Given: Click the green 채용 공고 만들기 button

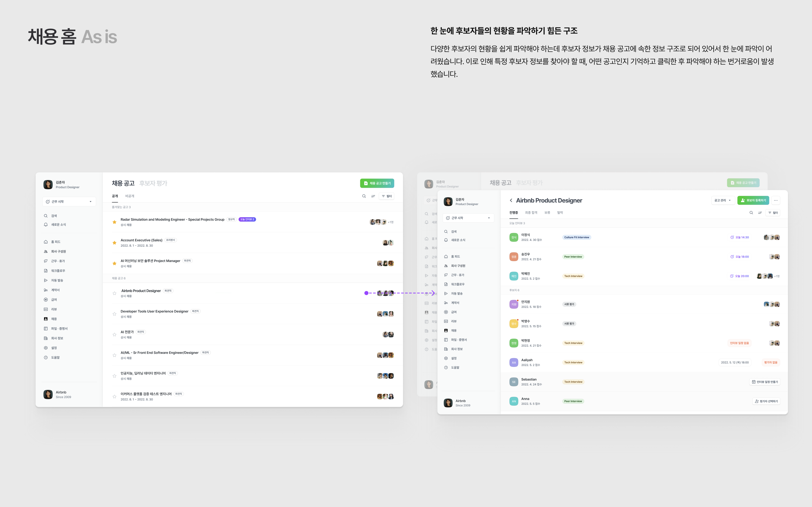Looking at the screenshot, I should pos(377,184).
